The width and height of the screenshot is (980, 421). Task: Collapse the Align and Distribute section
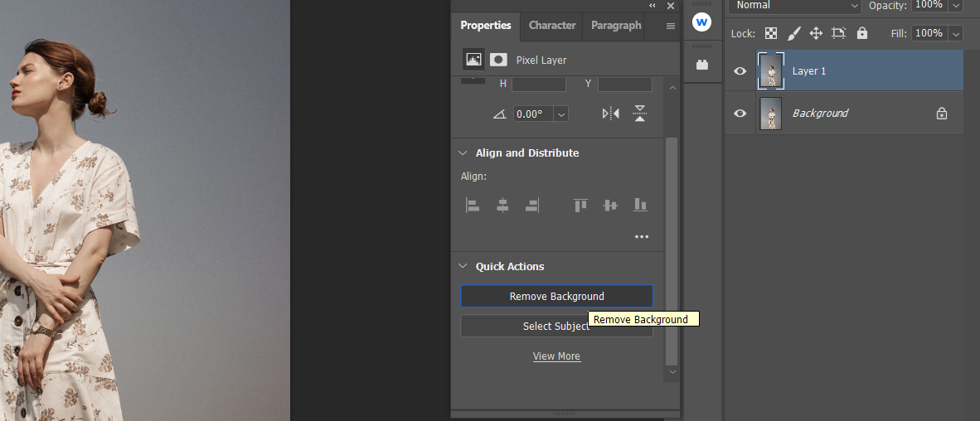coord(463,153)
